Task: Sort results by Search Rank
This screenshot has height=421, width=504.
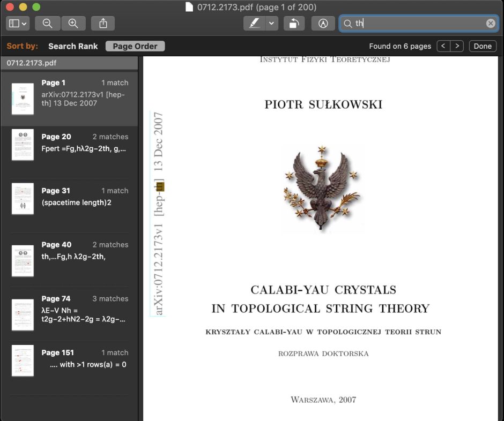Action: click(73, 46)
